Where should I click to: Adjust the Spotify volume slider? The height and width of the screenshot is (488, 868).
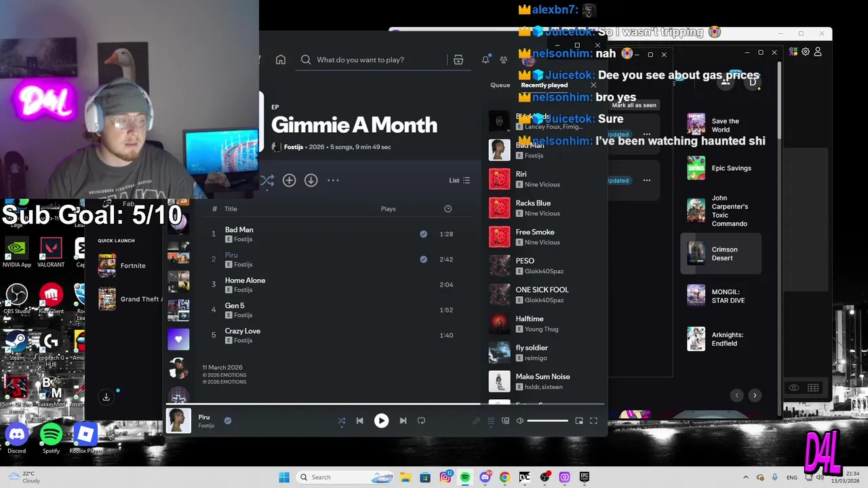(547, 421)
